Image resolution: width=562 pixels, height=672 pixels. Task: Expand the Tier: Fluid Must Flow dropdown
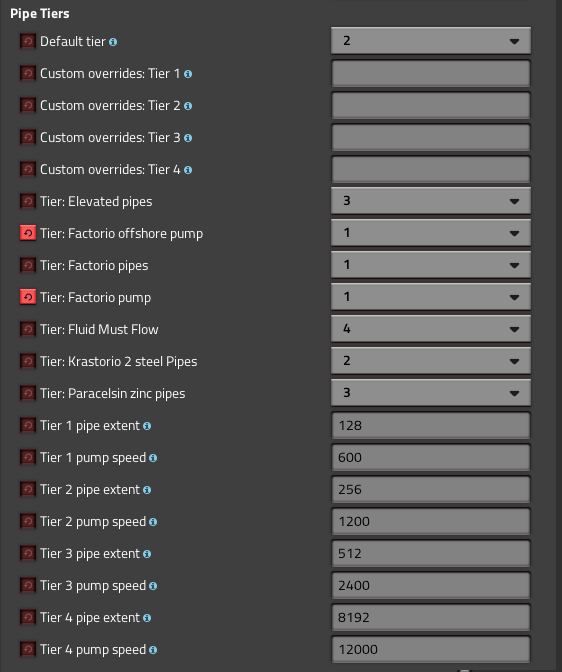[x=431, y=329]
